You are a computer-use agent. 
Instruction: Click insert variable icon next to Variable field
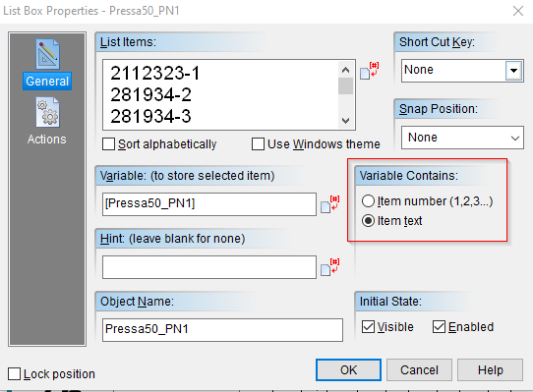coord(330,204)
